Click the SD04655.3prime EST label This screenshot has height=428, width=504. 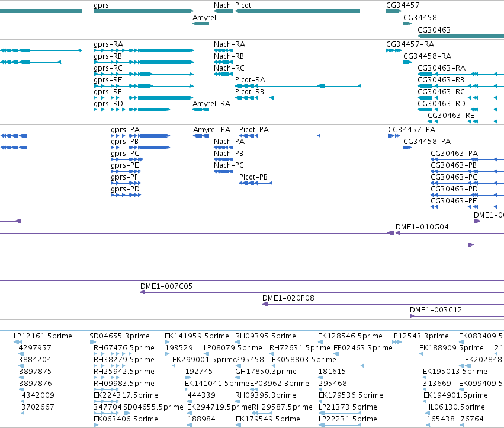point(120,336)
